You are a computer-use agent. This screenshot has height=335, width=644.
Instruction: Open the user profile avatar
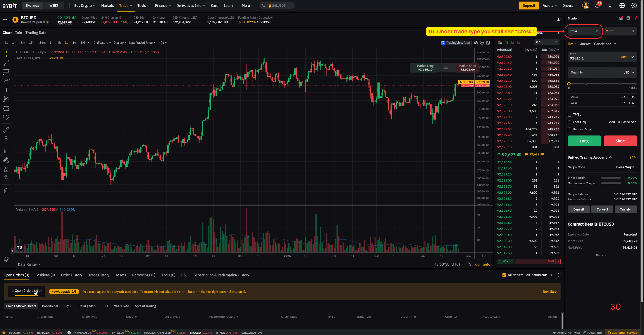coord(586,6)
